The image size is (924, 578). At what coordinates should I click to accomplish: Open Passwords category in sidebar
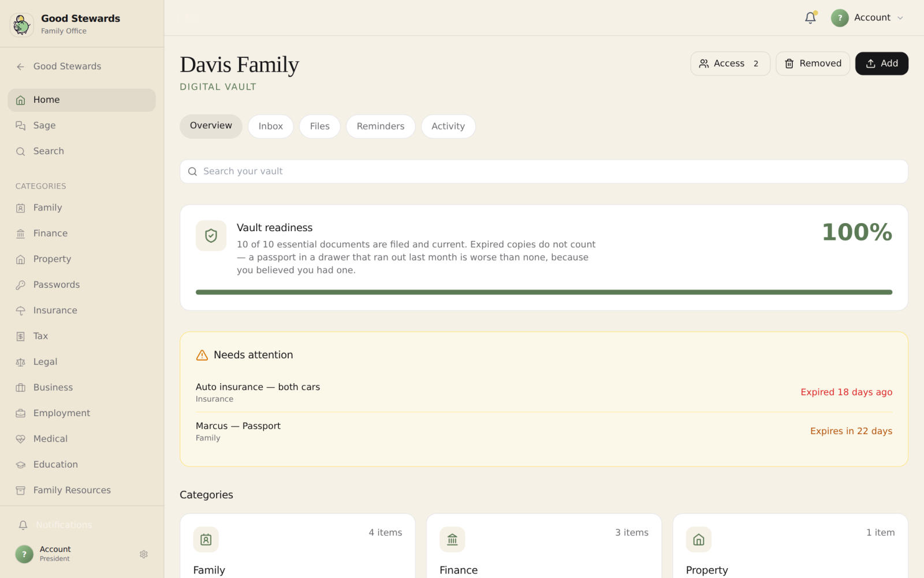click(81, 285)
